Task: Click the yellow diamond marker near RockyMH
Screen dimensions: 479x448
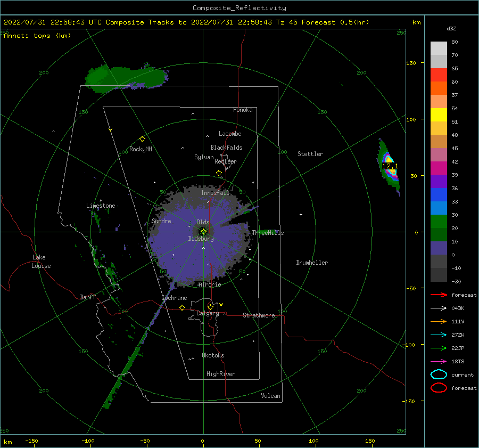Action: point(142,139)
